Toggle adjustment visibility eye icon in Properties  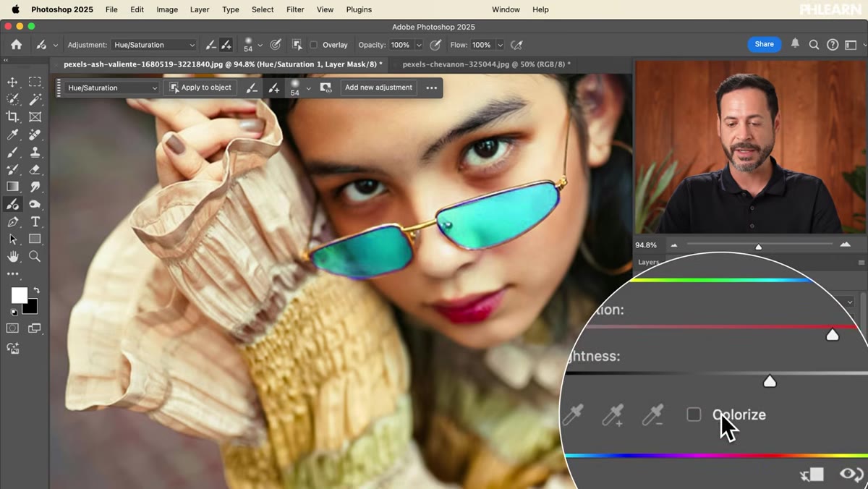coord(851,475)
